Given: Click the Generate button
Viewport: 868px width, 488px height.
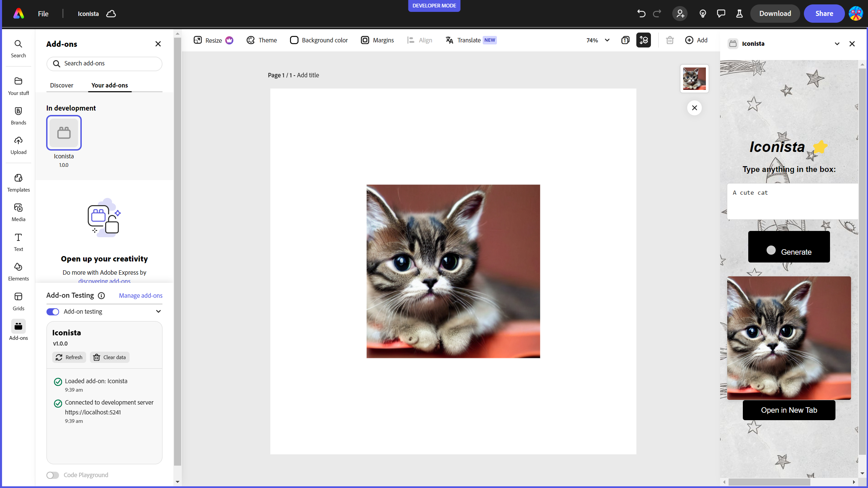Looking at the screenshot, I should (789, 247).
